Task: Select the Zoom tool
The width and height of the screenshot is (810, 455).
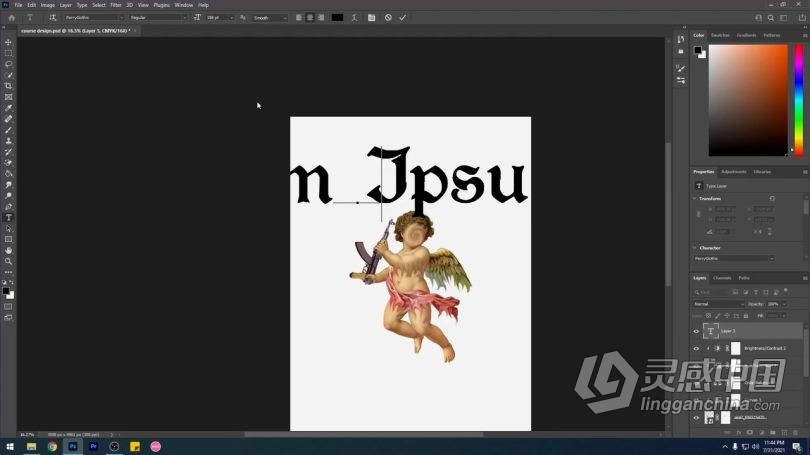Action: pos(8,261)
